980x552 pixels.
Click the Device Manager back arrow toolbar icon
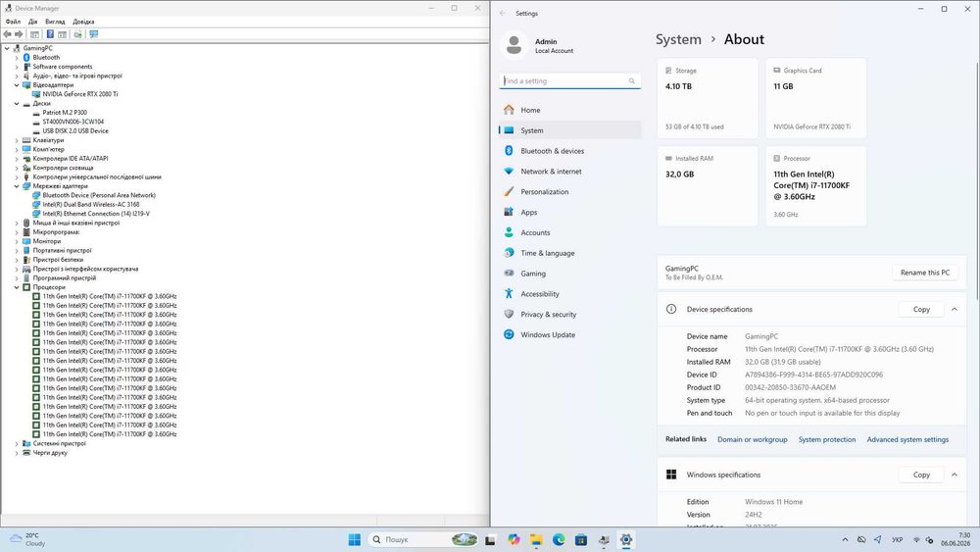click(x=7, y=34)
